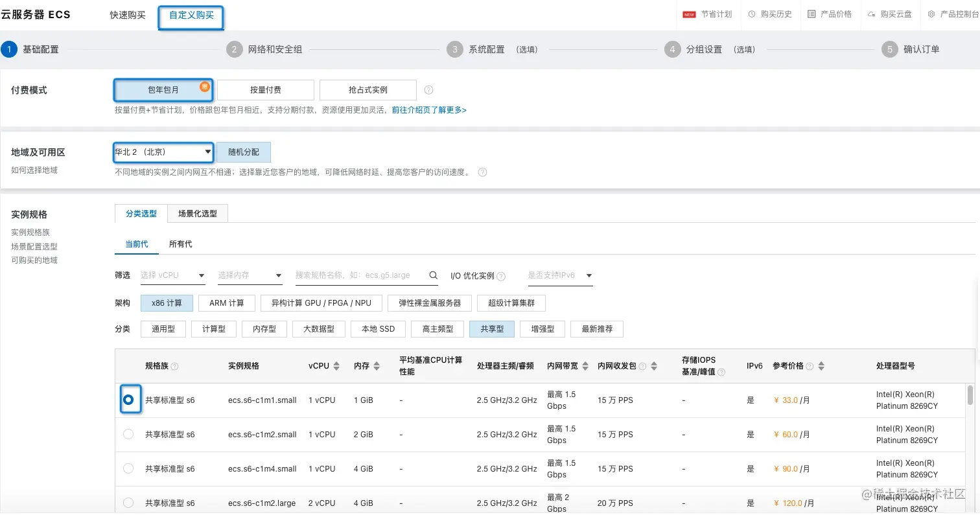Click help icon beside 存储IOPS 基准/峰值 header
The image size is (980, 515).
pyautogui.click(x=721, y=372)
